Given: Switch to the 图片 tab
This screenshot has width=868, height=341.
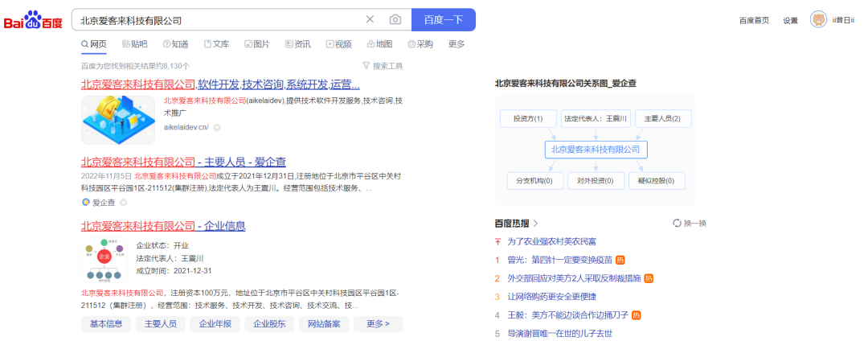Looking at the screenshot, I should pyautogui.click(x=257, y=44).
